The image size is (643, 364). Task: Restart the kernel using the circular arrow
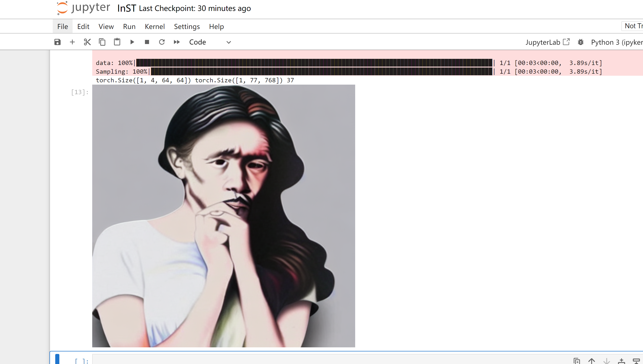[x=162, y=42]
